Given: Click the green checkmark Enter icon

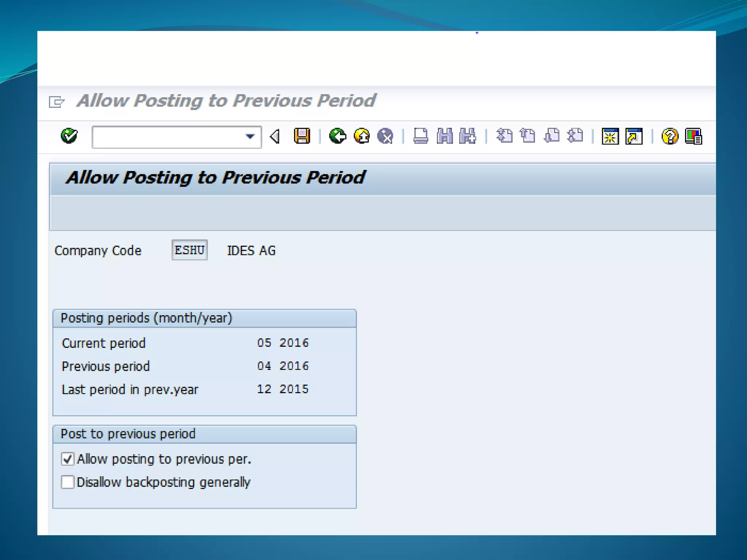Looking at the screenshot, I should 69,136.
